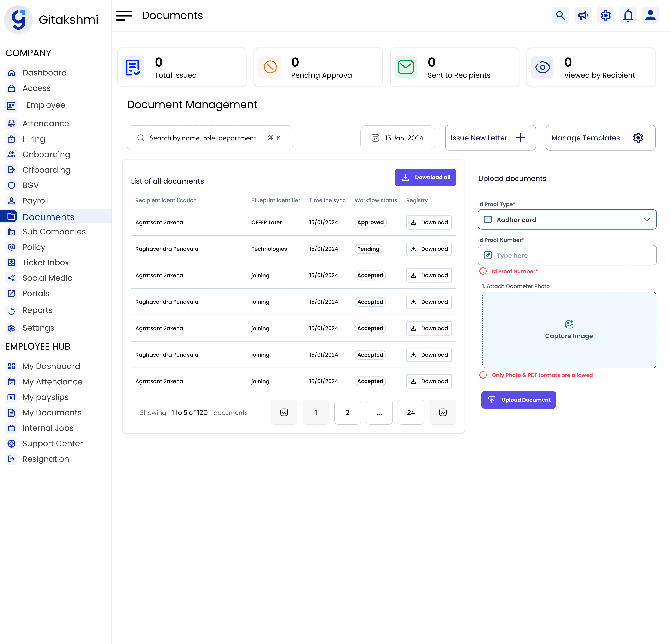Click the search icon in top header

[x=560, y=15]
